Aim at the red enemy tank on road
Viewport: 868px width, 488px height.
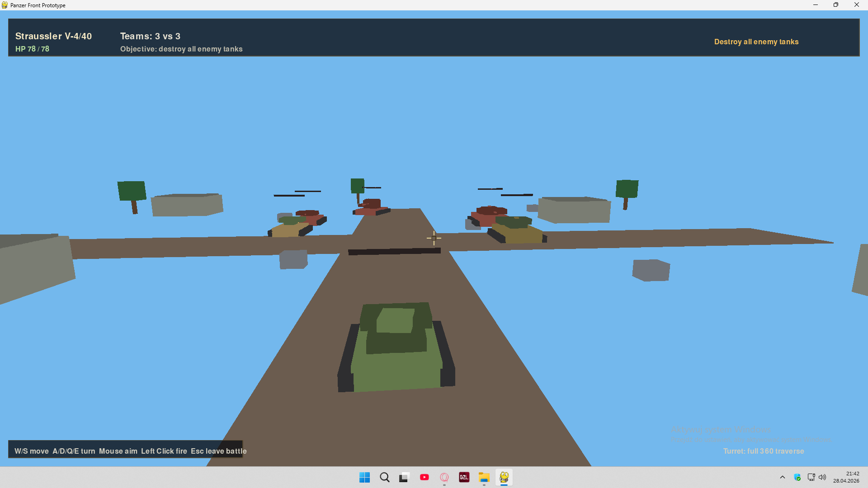pos(372,207)
